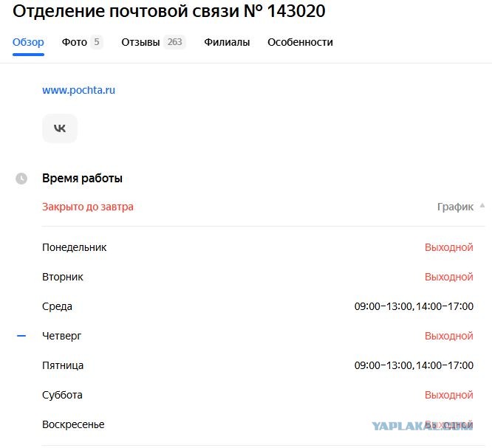Click the blue dash marker next to Четверг
492x448 pixels.
click(x=21, y=336)
